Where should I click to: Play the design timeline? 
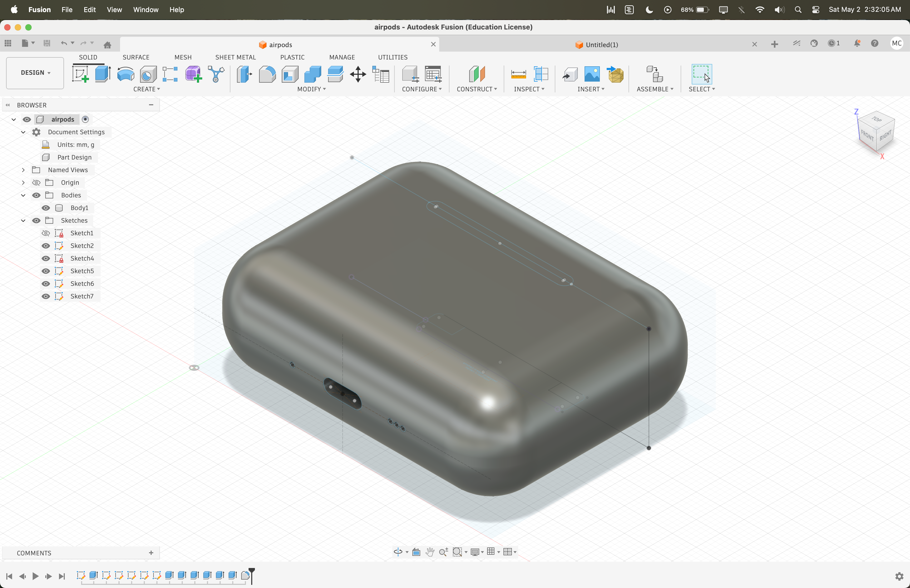point(35,576)
